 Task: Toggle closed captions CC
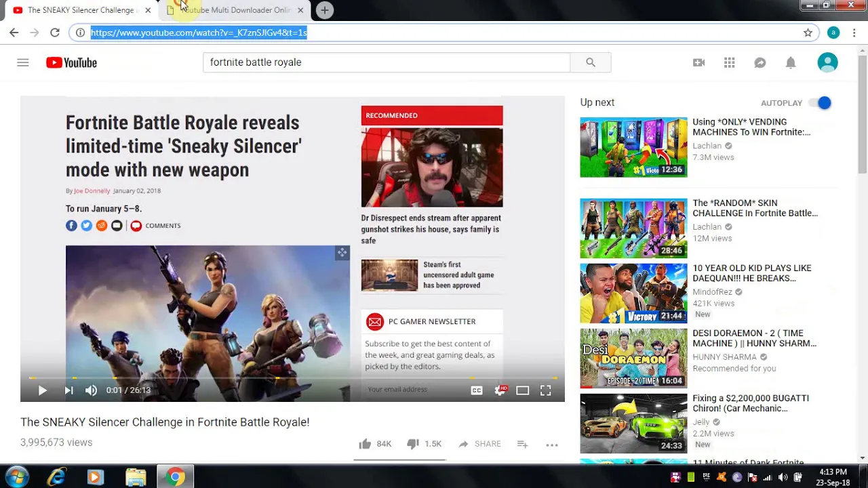[477, 390]
